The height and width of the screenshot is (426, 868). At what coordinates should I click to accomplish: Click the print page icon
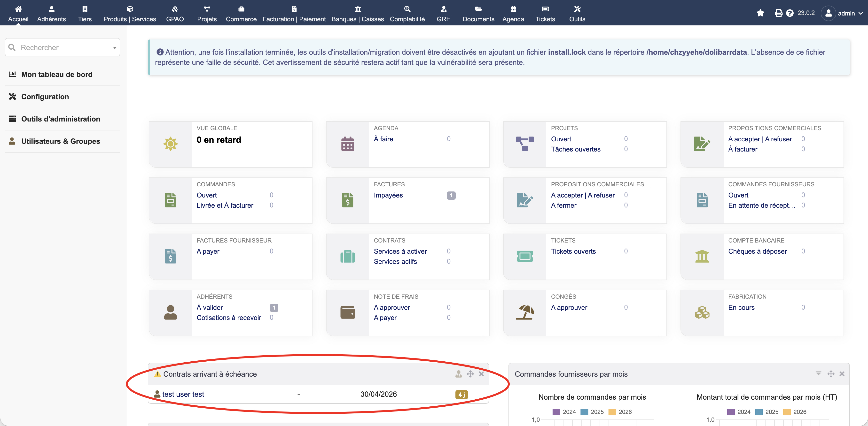tap(778, 13)
